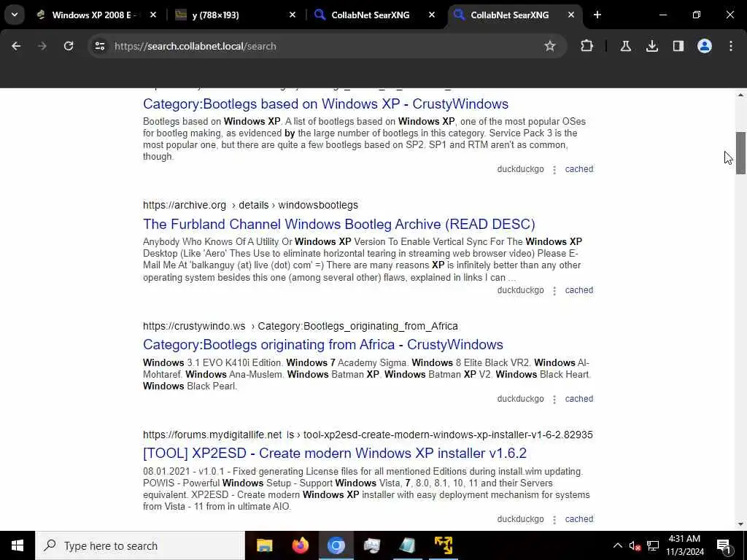Click the archive.org windowsbootlegs URL text
This screenshot has height=560, width=747.
[251, 205]
